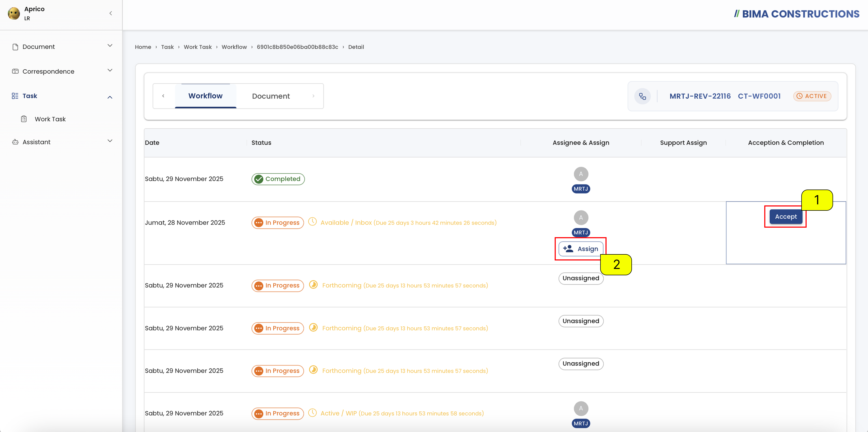Click the clock icon beside Active / WIP
868x432 pixels.
(312, 412)
